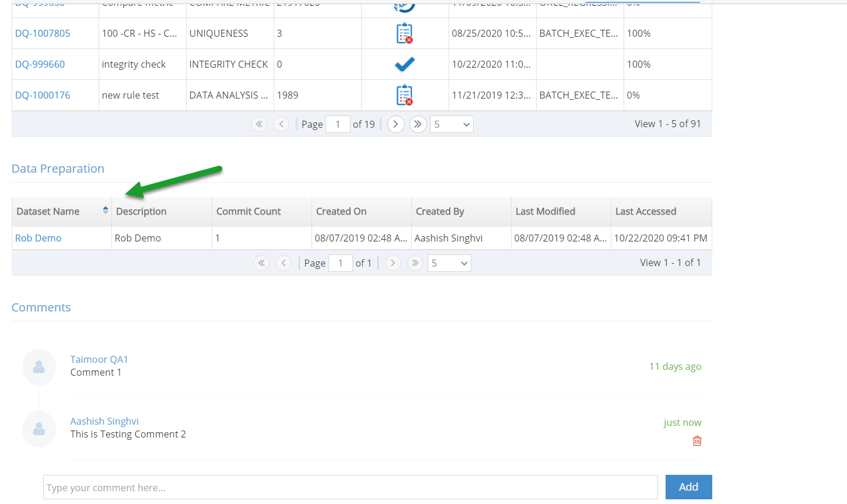Click the page number field of rules table
The width and height of the screenshot is (847, 504).
click(x=338, y=124)
